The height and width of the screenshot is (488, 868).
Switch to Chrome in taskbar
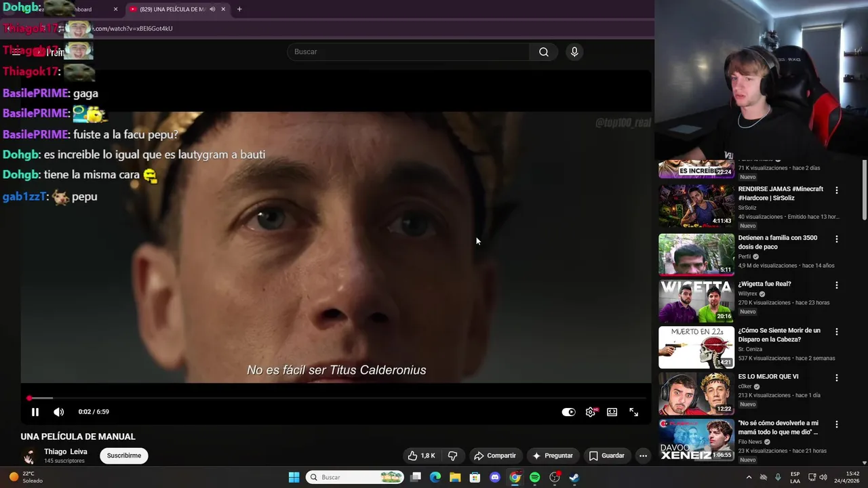click(x=515, y=477)
